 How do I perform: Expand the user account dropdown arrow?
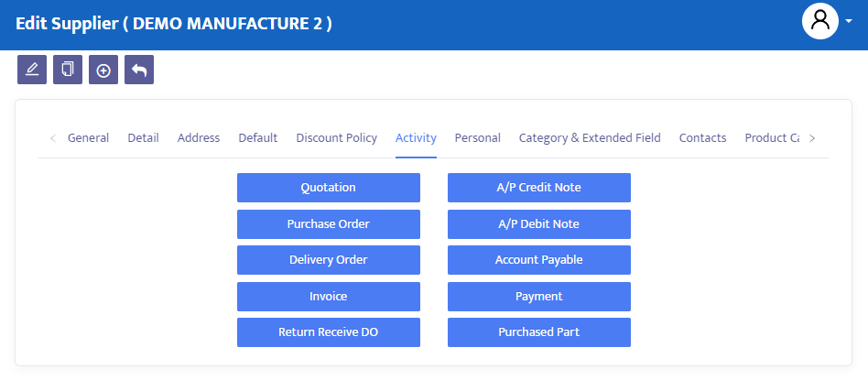849,20
